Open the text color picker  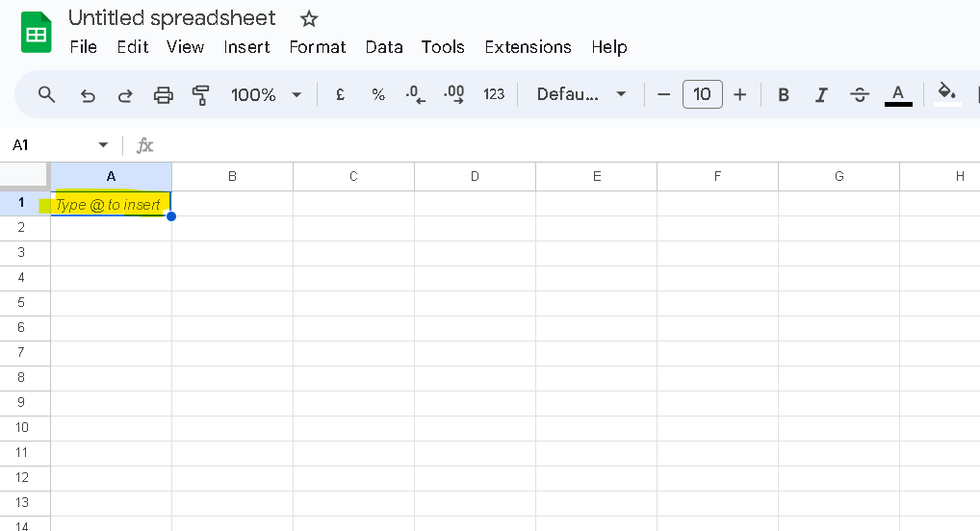click(898, 94)
